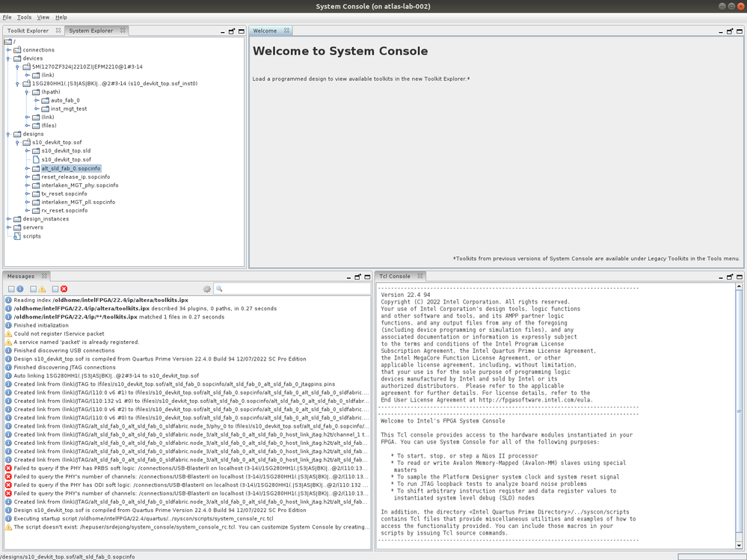Viewport: 747px width, 560px height.
Task: Minimize the Welcome panel
Action: 720,31
